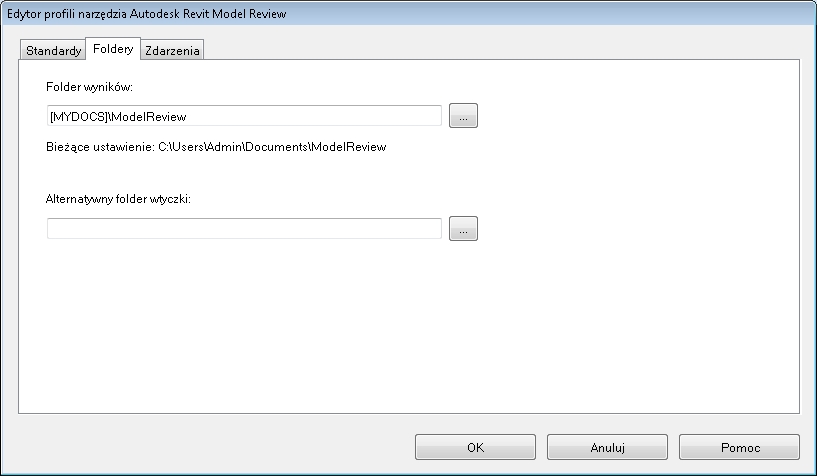
Task: Click the Alternatywny folder wtyczki field
Action: [244, 229]
